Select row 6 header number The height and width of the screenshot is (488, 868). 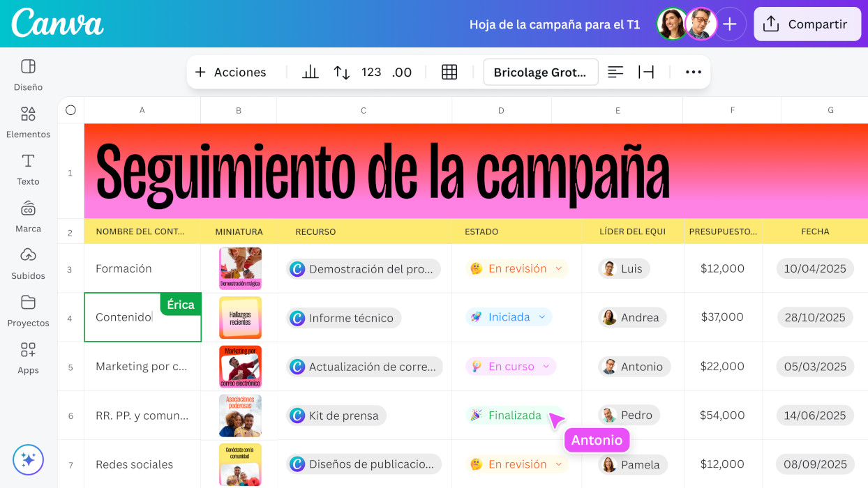tap(70, 415)
